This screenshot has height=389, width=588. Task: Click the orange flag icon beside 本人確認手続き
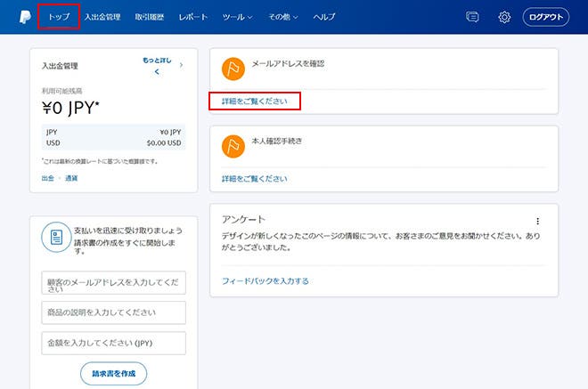click(x=233, y=146)
